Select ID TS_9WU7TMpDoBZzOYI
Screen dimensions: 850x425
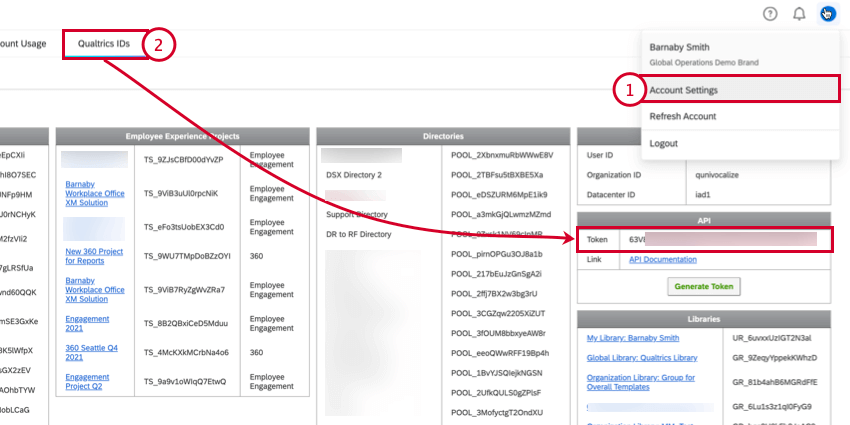(187, 256)
